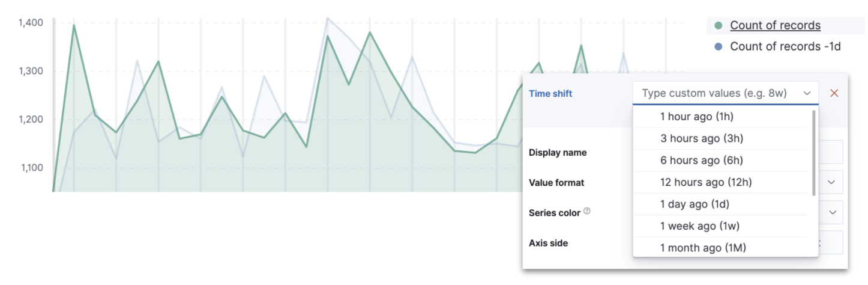Select "1 hour ago (1h)" option
Viewport: 868px width, 285px height.
[696, 117]
